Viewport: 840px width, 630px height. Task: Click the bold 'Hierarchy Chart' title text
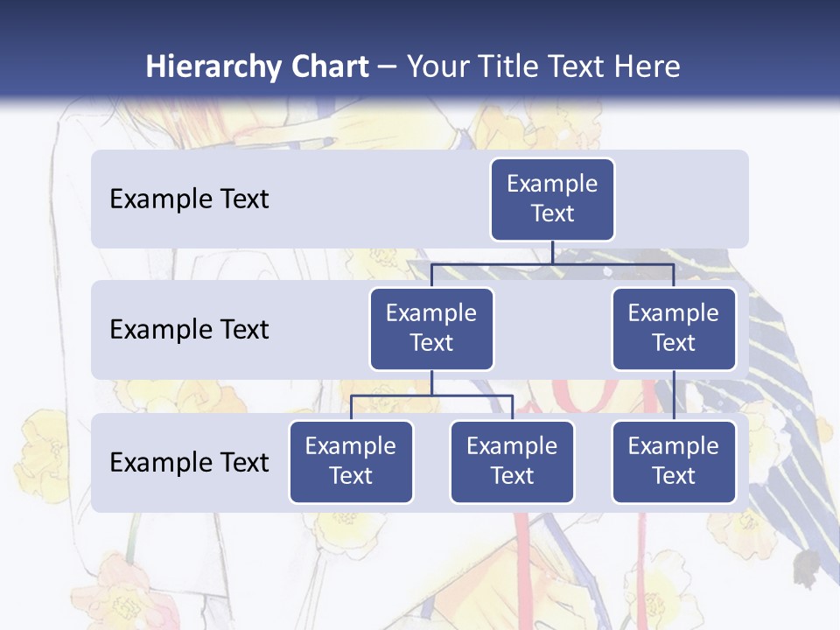[256, 66]
